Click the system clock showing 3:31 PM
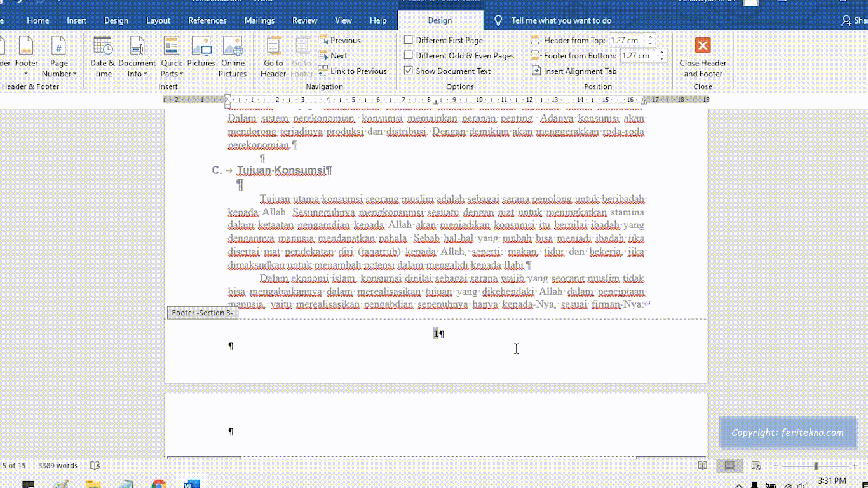 (x=832, y=480)
